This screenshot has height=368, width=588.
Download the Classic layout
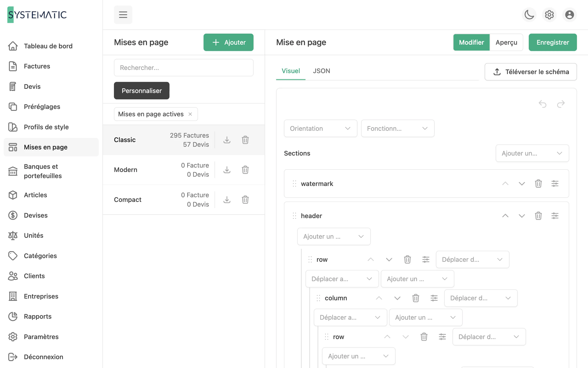227,140
